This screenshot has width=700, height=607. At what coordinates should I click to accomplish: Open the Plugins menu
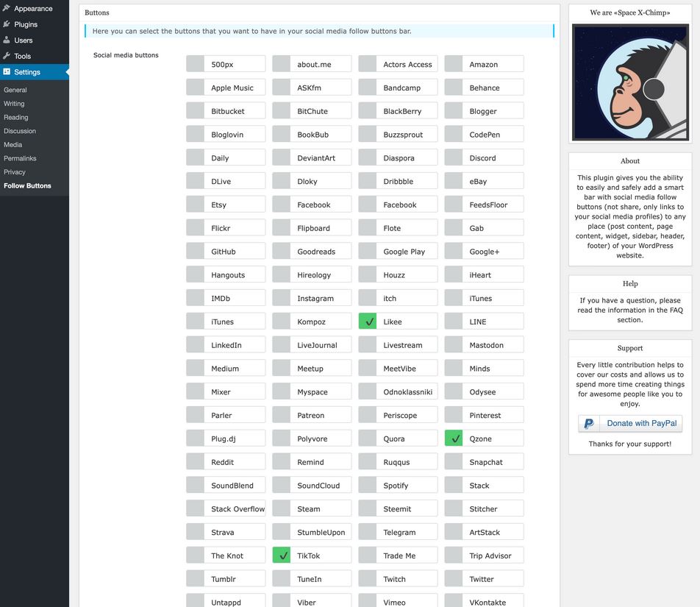click(x=35, y=24)
